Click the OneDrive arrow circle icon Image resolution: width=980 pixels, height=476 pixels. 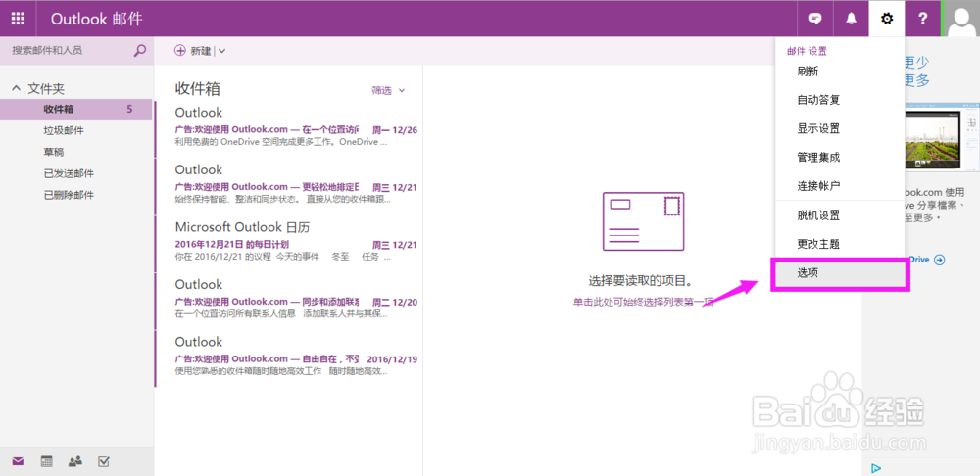click(x=939, y=260)
